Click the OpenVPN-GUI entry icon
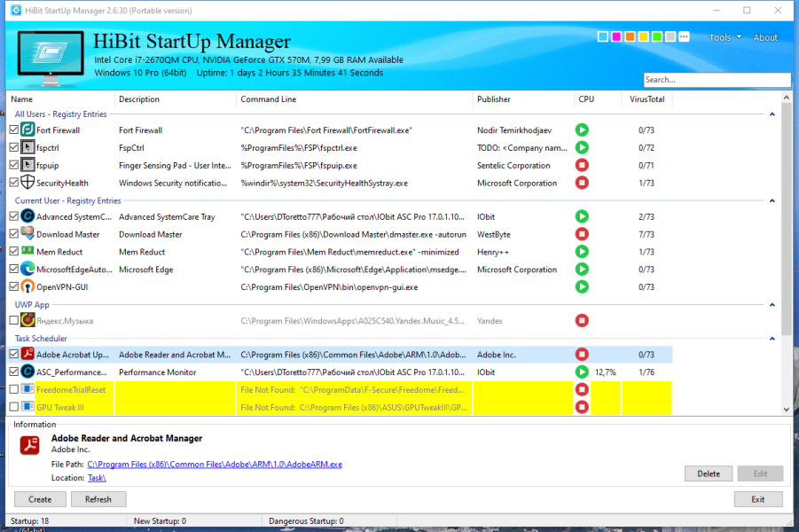 click(27, 287)
